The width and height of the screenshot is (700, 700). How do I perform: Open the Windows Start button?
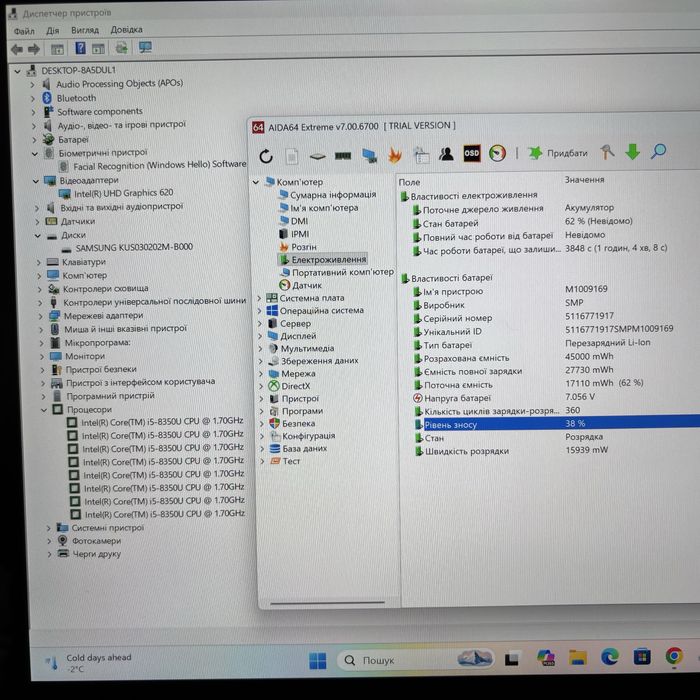(317, 661)
